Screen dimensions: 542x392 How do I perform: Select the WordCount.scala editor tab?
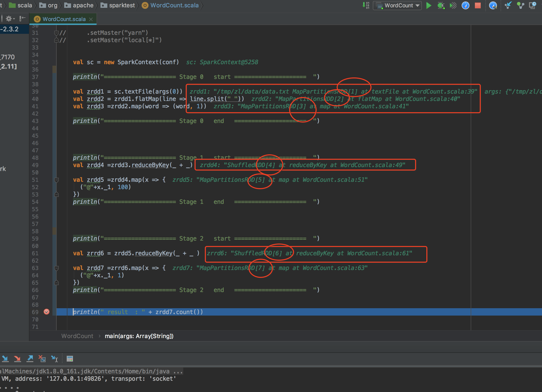point(64,19)
